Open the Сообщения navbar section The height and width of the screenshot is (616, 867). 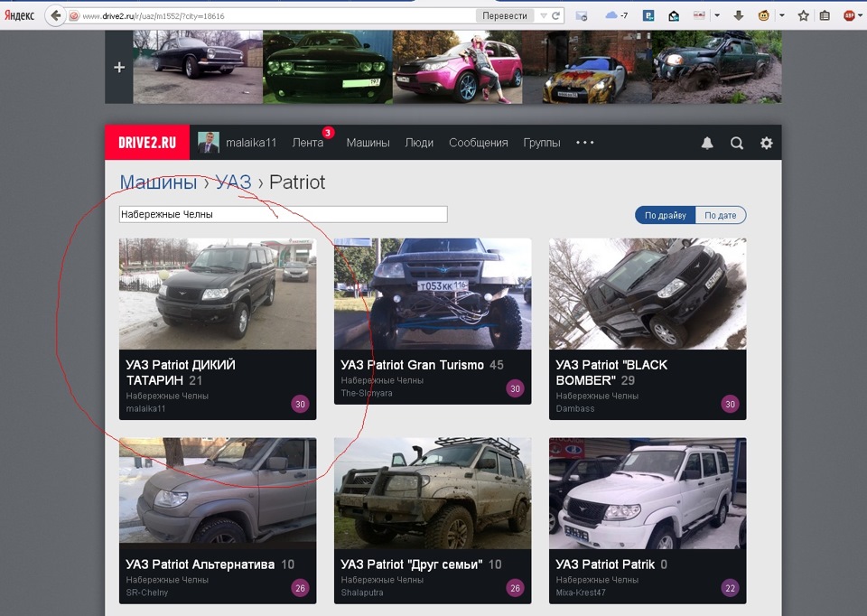[479, 143]
